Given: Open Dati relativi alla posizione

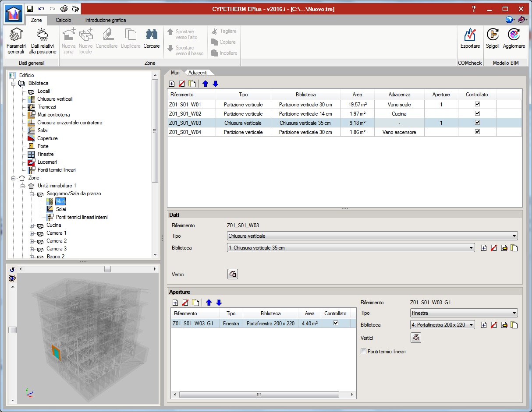Looking at the screenshot, I should (x=43, y=41).
